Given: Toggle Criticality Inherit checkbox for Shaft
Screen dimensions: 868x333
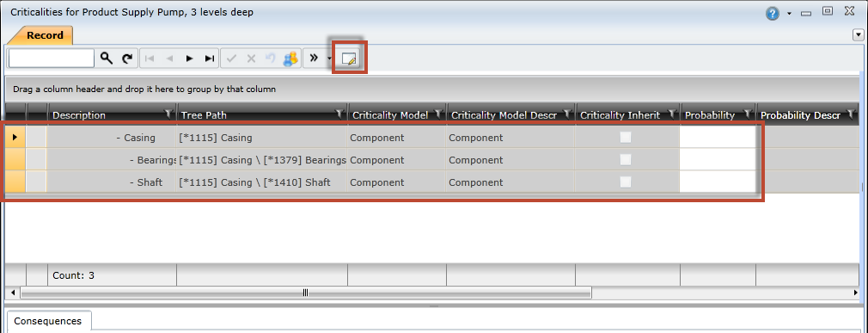Looking at the screenshot, I should click(626, 182).
